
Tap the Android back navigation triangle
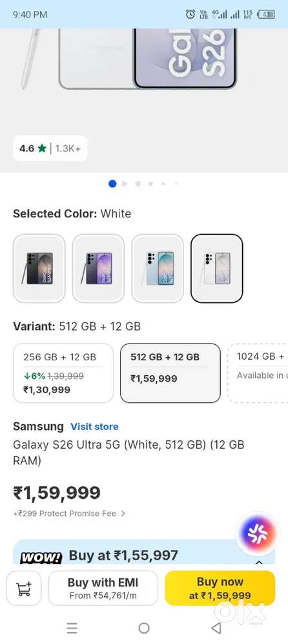[216, 628]
